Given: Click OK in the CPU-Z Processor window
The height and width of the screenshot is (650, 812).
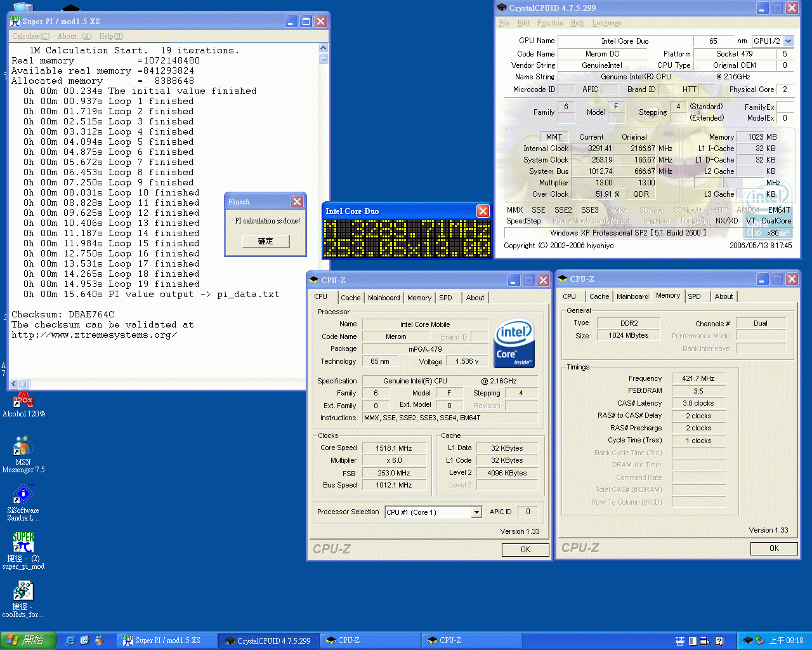Looking at the screenshot, I should click(x=525, y=550).
